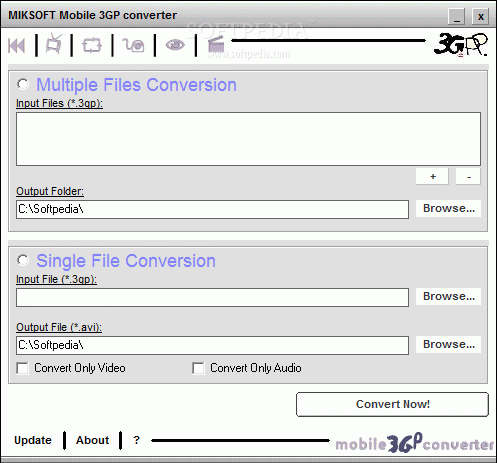Open the ? help item
Viewport: 498px width, 463px height.
(x=136, y=440)
